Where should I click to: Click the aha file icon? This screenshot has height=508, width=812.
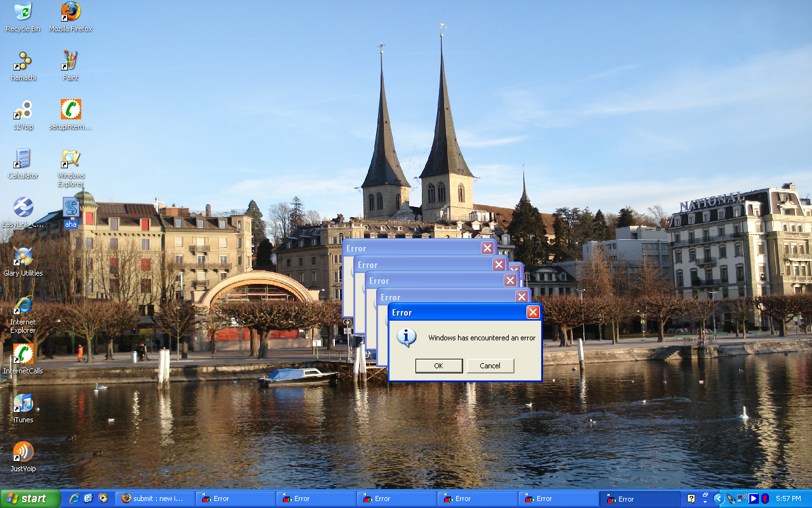(x=70, y=213)
